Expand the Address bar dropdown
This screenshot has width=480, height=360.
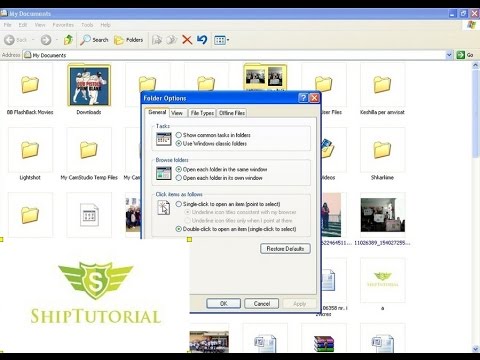click(x=449, y=55)
